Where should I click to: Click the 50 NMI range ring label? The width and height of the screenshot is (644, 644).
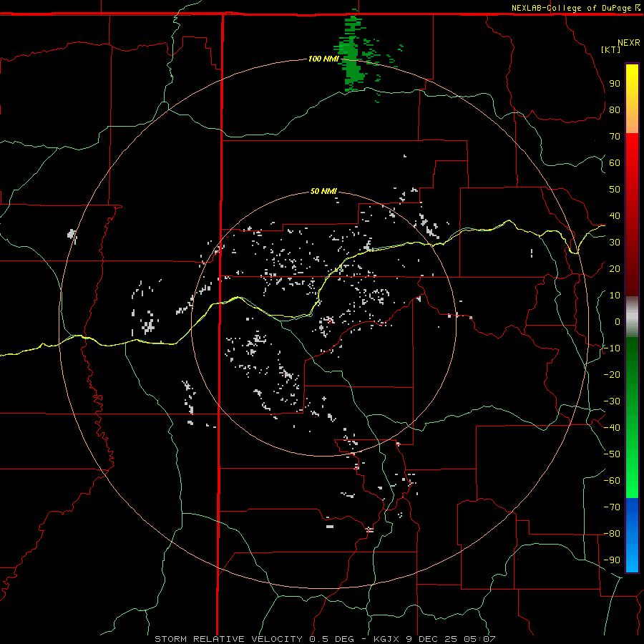(x=323, y=191)
